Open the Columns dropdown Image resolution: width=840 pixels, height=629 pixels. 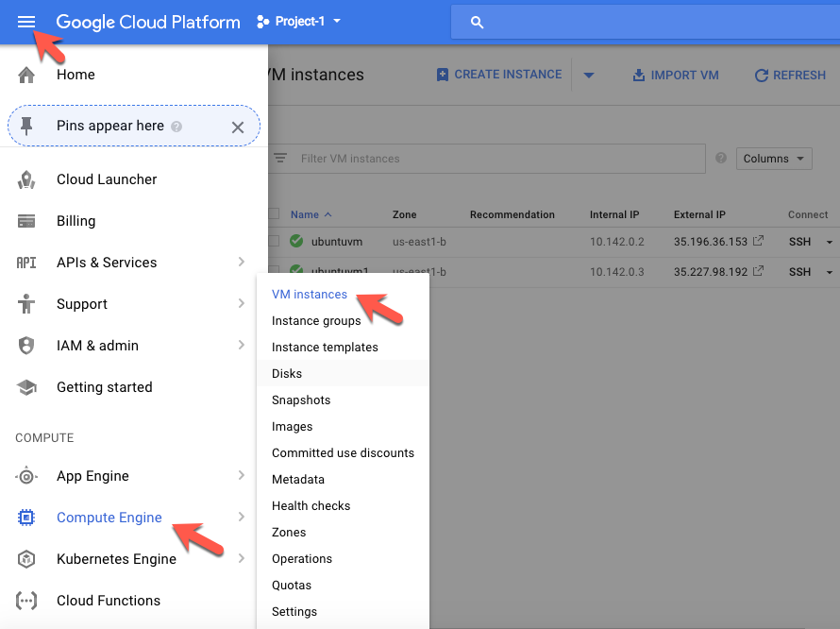click(774, 159)
